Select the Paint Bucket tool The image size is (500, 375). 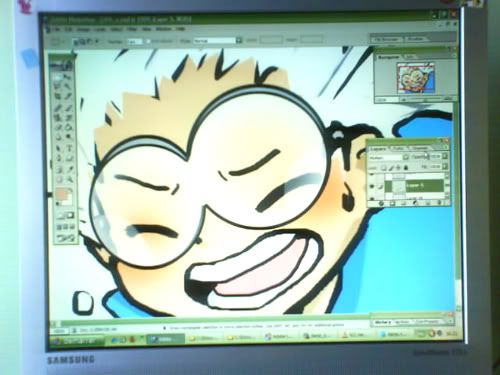pos(69,128)
